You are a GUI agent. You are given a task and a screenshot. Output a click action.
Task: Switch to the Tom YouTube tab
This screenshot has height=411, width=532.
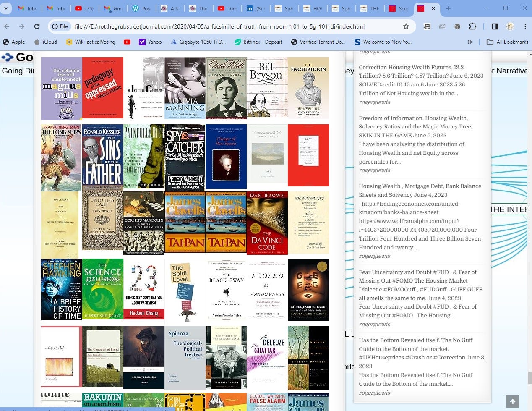point(227,8)
